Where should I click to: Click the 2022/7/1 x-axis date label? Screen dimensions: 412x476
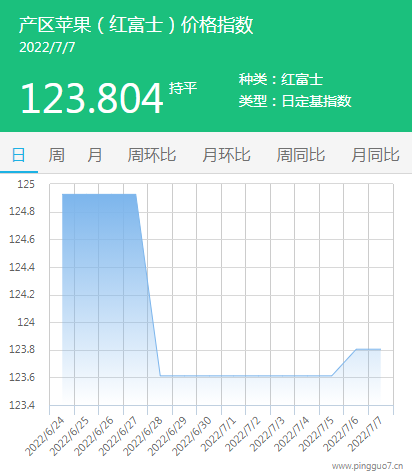tap(218, 433)
